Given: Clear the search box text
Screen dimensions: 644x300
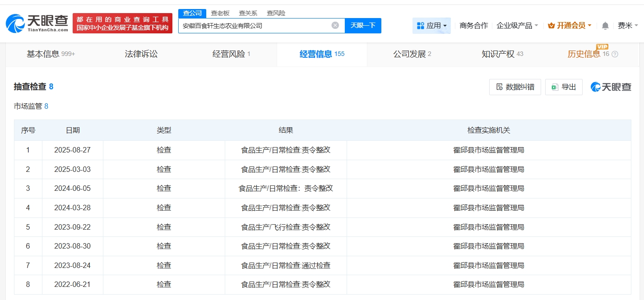Looking at the screenshot, I should point(335,25).
